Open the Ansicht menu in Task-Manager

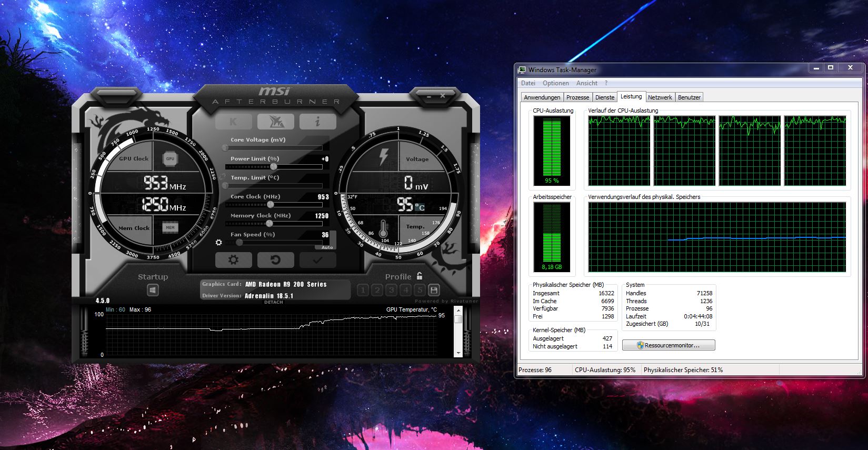click(x=587, y=83)
